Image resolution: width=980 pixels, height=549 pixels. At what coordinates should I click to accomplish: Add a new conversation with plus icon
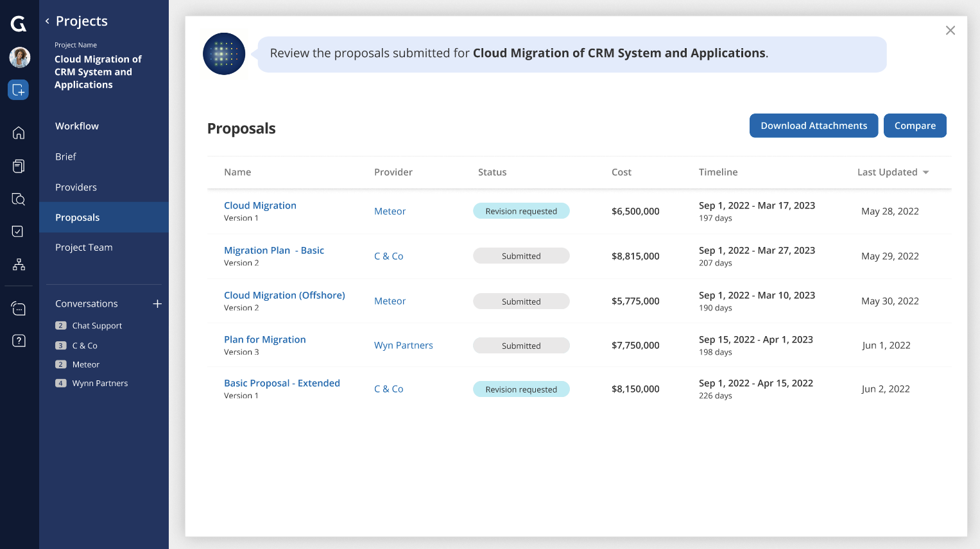[157, 303]
